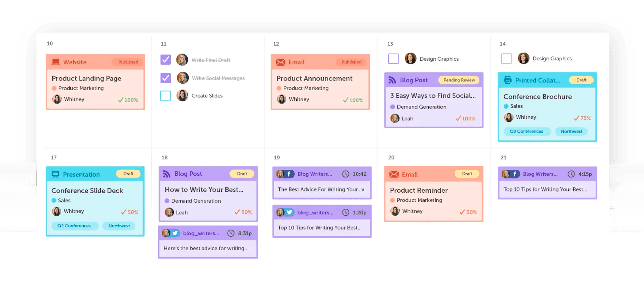The width and height of the screenshot is (644, 286).
Task: Open Published status on Product Landing Page
Action: click(128, 62)
